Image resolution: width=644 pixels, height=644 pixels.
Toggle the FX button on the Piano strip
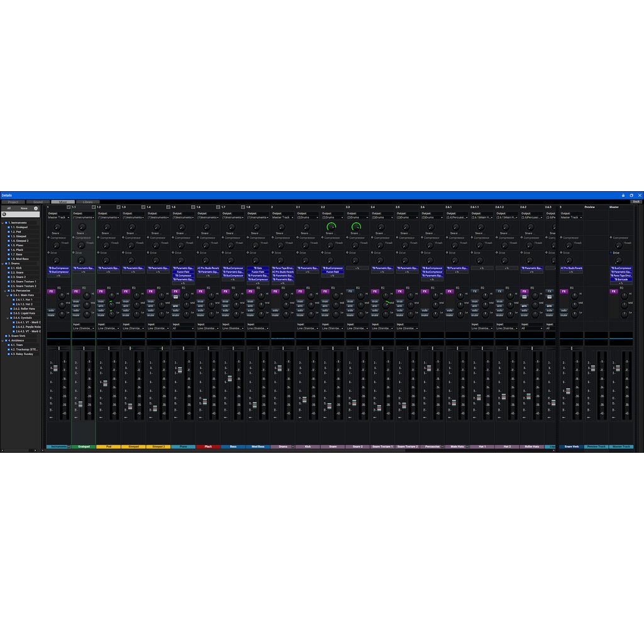point(175,291)
